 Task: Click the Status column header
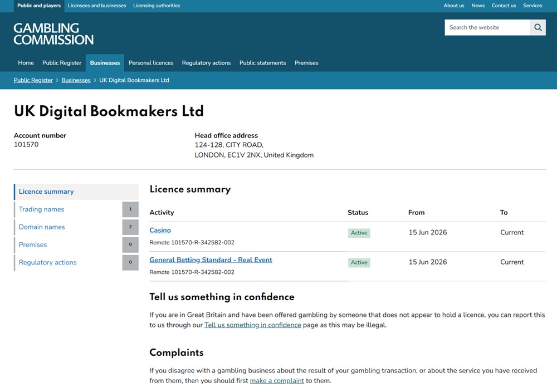coord(358,213)
